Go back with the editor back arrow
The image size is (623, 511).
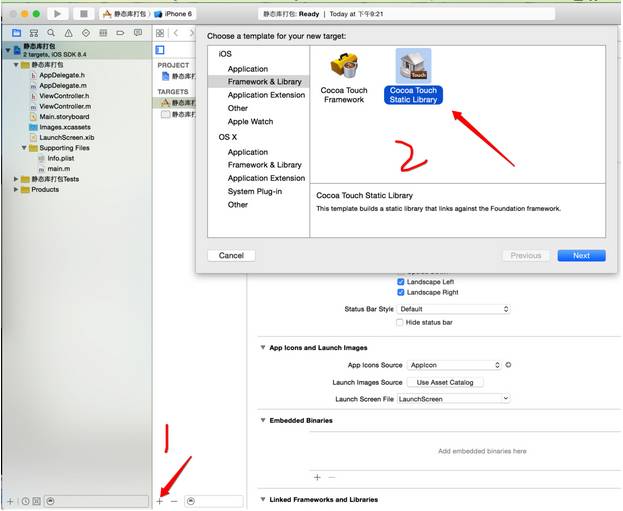click(176, 33)
